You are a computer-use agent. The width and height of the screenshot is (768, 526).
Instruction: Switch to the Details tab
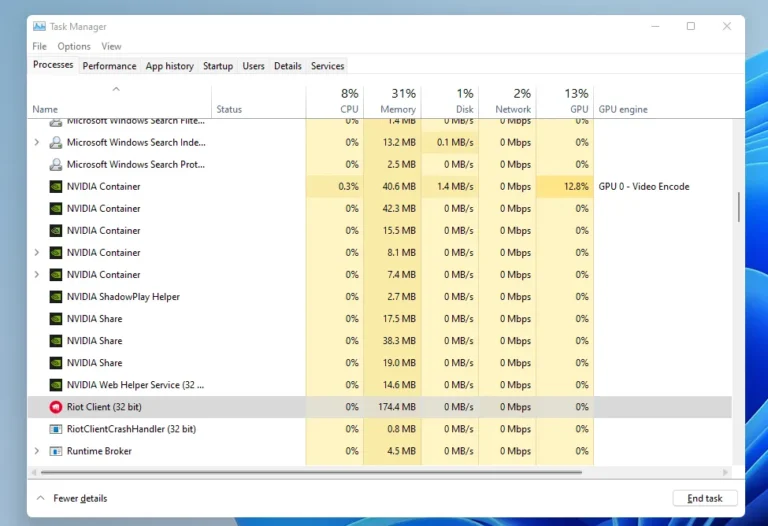click(288, 66)
